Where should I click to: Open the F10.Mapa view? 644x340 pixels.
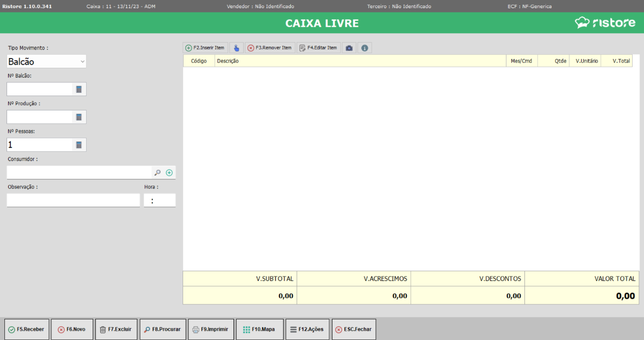(259, 329)
